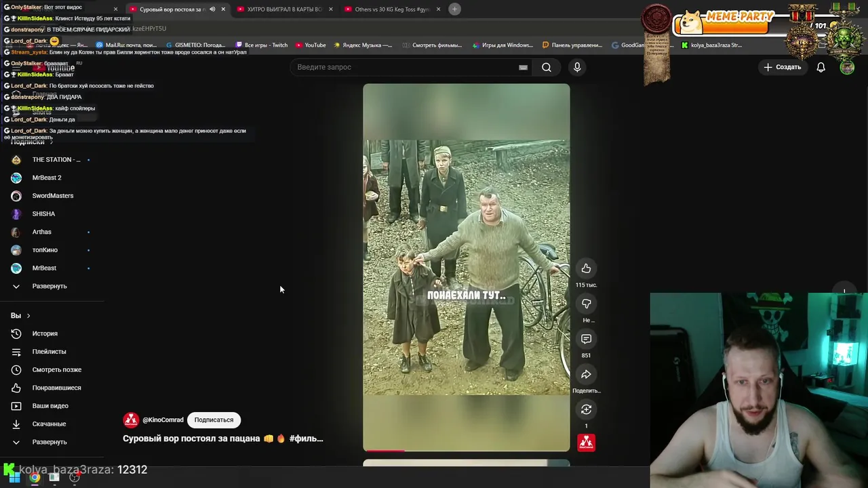Open the @KinoComrad channel link

pos(163,420)
